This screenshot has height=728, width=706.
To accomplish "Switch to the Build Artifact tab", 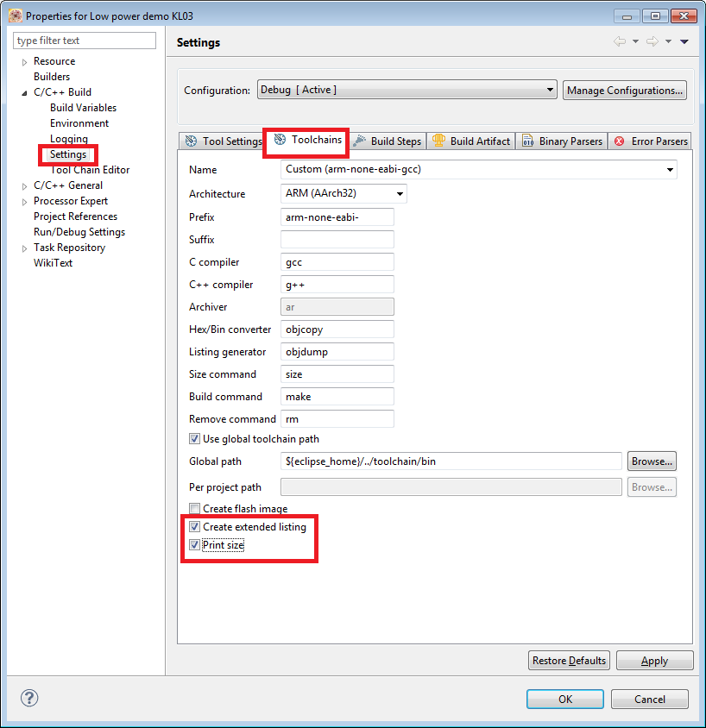I will coord(471,141).
